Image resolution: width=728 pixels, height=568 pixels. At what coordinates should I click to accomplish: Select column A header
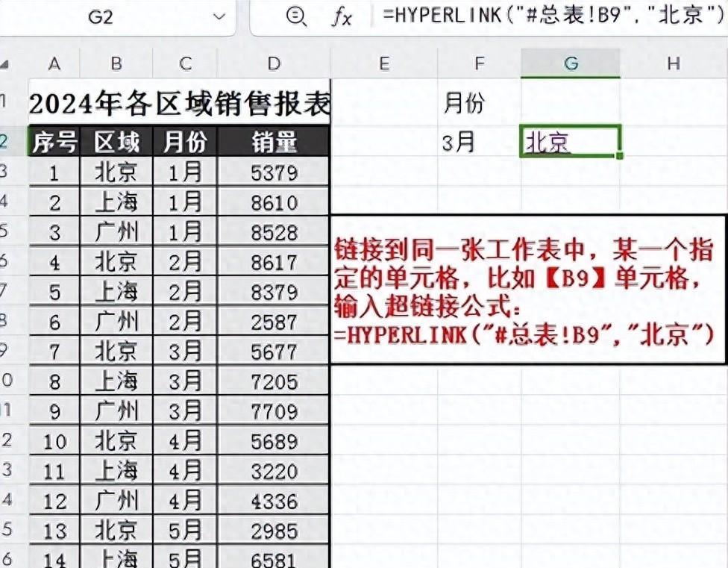click(54, 63)
